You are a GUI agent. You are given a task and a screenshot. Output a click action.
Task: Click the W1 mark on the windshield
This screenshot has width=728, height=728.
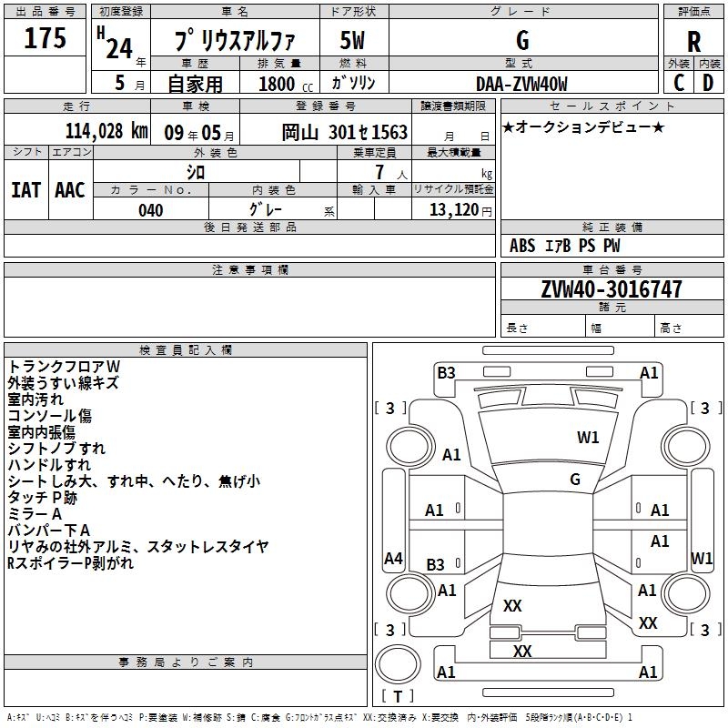coord(588,438)
